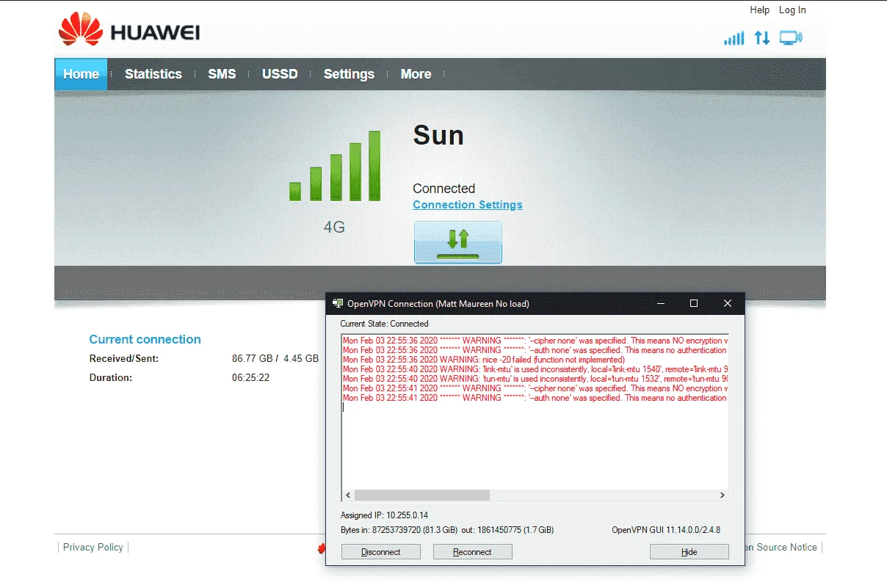The width and height of the screenshot is (887, 588).
Task: Open the Settings tab
Action: tap(349, 74)
